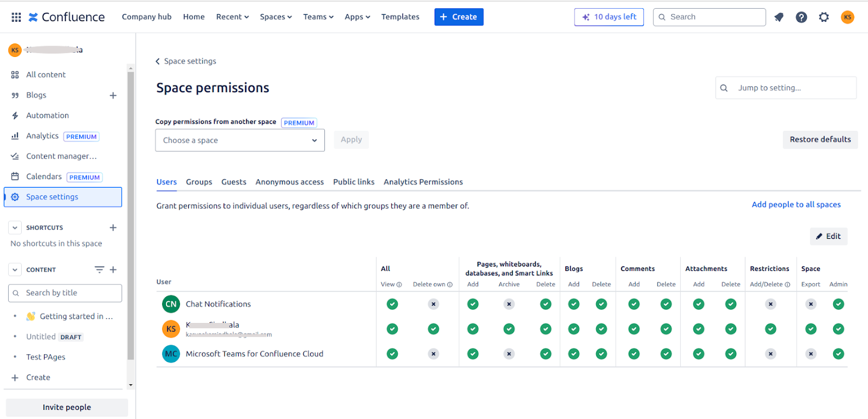The image size is (868, 419).
Task: Click the View info icon in All column
Action: [x=399, y=284]
